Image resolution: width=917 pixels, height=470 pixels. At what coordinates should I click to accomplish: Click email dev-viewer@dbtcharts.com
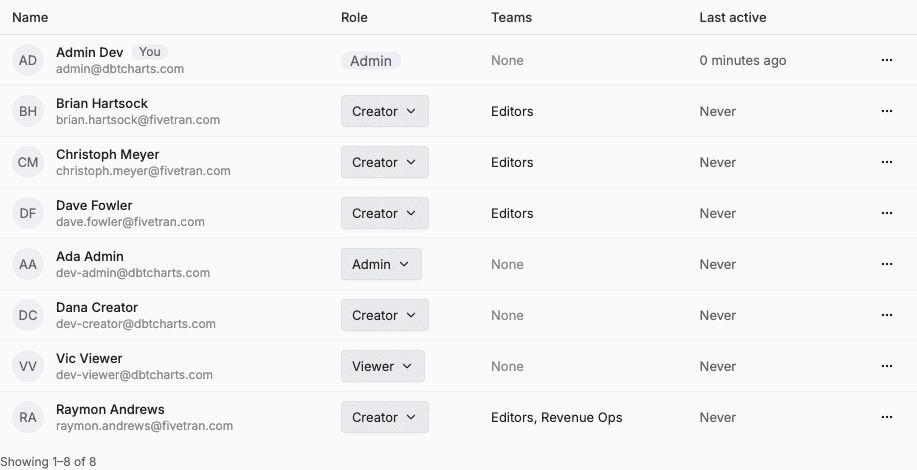click(x=135, y=375)
